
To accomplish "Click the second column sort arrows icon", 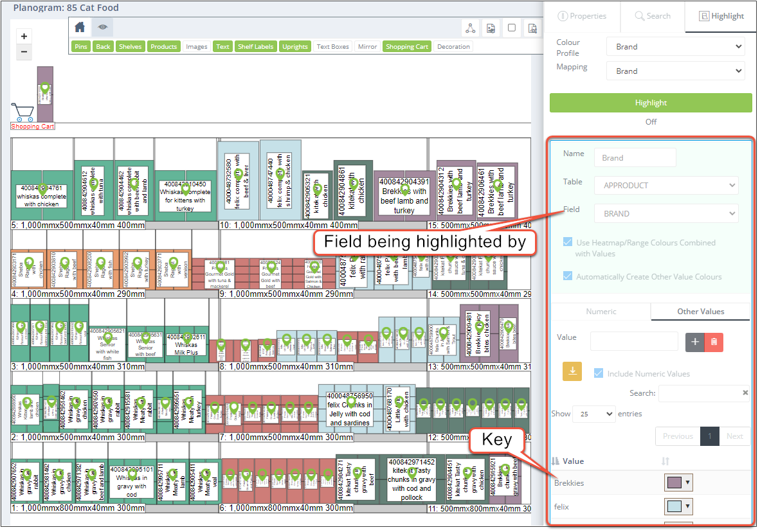I will [665, 461].
